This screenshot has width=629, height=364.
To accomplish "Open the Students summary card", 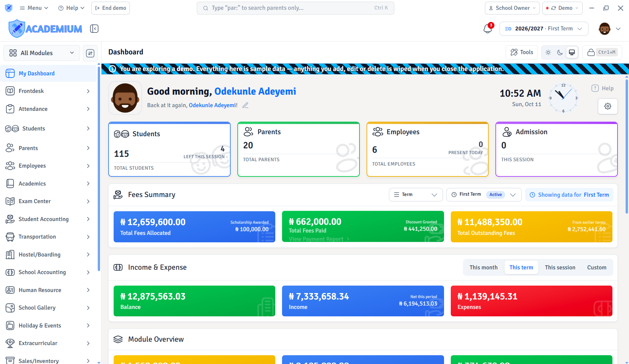I will pyautogui.click(x=169, y=149).
